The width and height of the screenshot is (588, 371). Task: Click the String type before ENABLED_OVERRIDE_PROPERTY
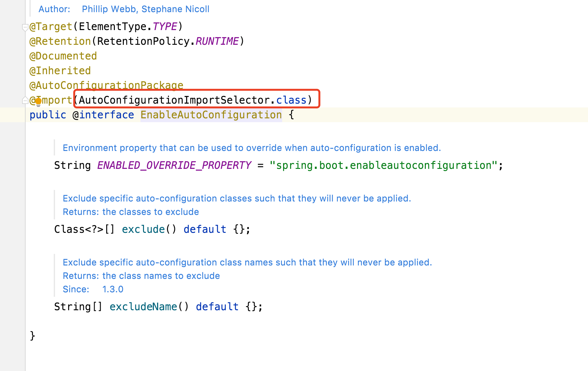[72, 165]
